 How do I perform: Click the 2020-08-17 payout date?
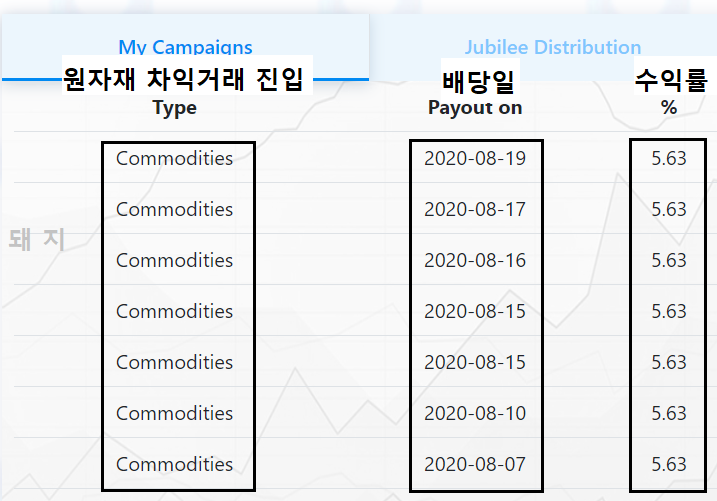coord(475,209)
